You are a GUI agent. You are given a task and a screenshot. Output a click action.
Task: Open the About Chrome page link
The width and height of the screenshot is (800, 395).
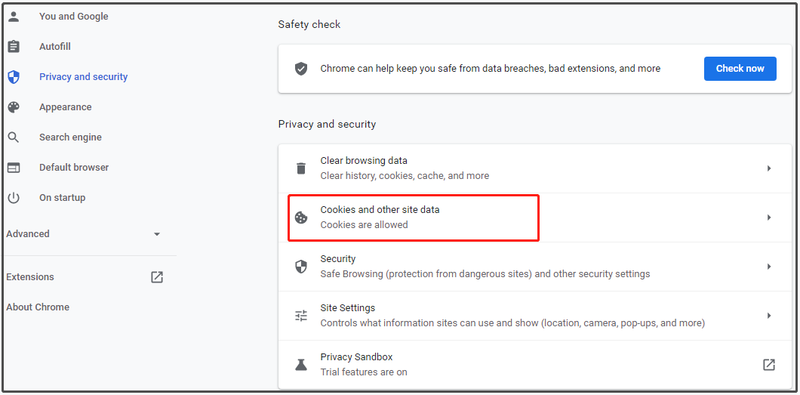pos(38,307)
